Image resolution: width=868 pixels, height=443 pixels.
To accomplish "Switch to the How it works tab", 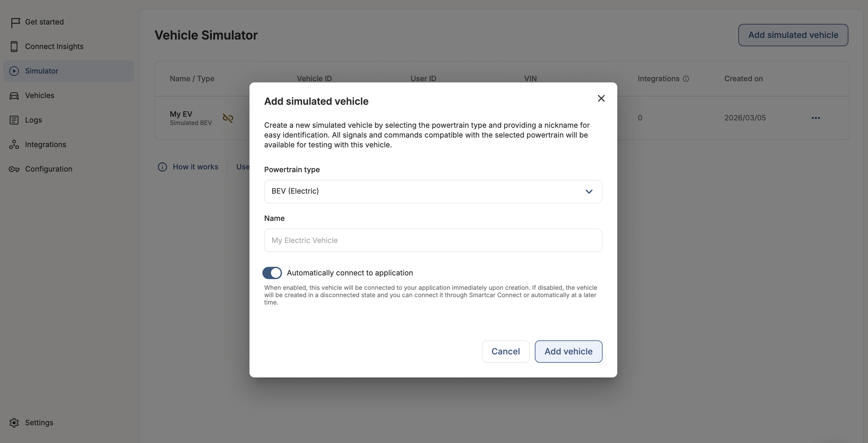I will [x=196, y=167].
